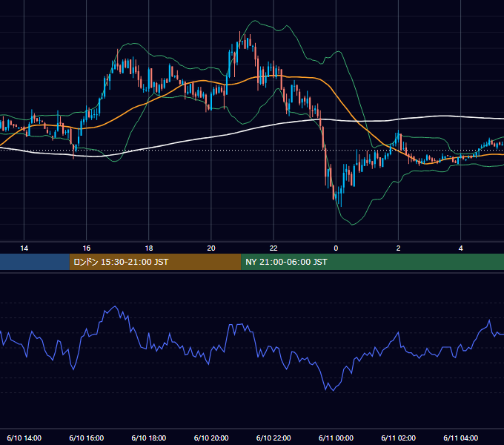Click the time axis label 4
The width and height of the screenshot is (504, 445).
[460, 248]
